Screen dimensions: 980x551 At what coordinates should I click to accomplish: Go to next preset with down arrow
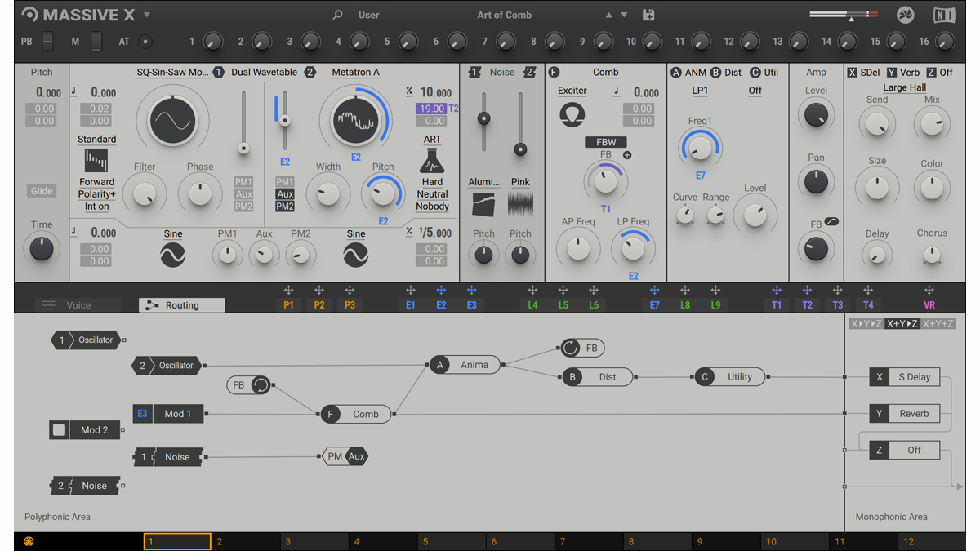pyautogui.click(x=625, y=15)
